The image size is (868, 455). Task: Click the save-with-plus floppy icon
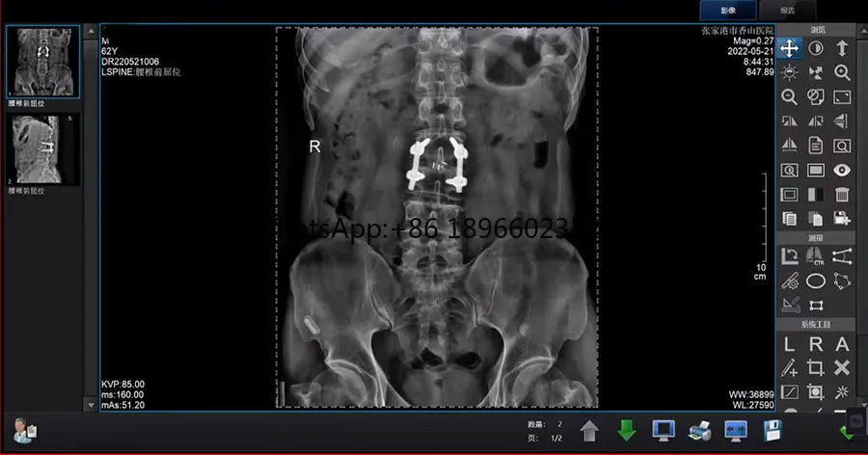click(x=841, y=219)
